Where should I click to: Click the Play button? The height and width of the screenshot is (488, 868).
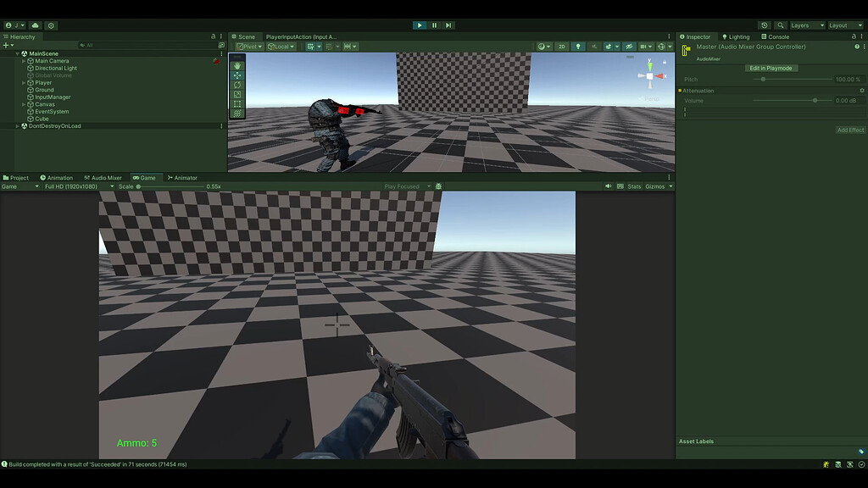(420, 25)
